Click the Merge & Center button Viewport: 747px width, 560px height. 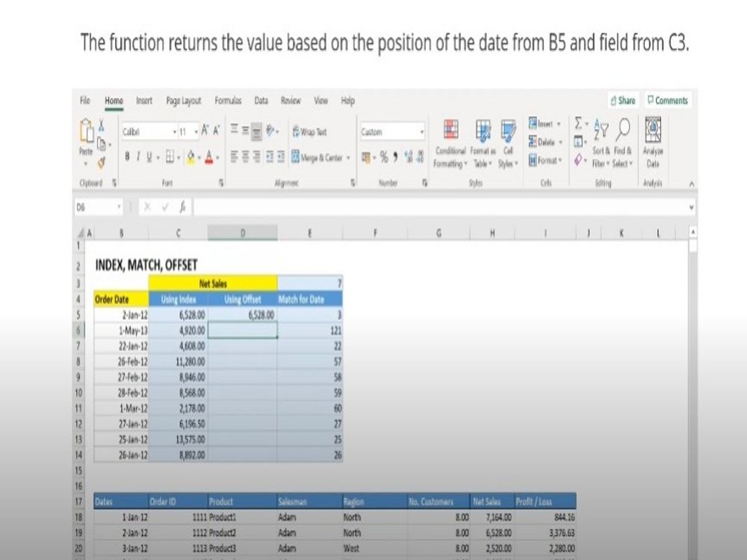pyautogui.click(x=317, y=157)
